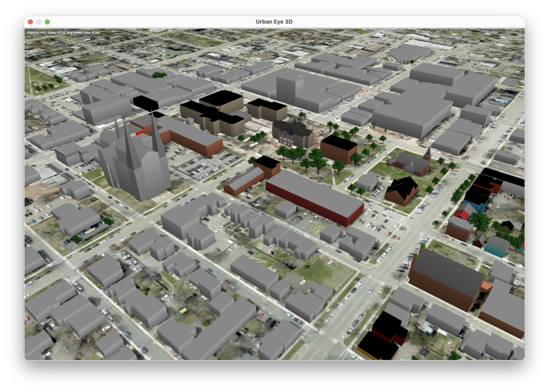Select the teal building near the right edge

pos(496,246)
